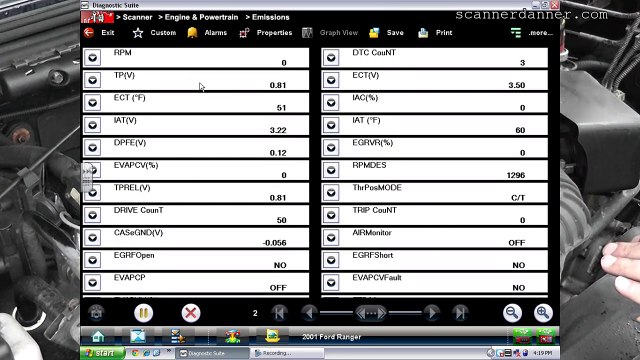The height and width of the screenshot is (360, 640).
Task: Click the Print icon
Action: 423,33
